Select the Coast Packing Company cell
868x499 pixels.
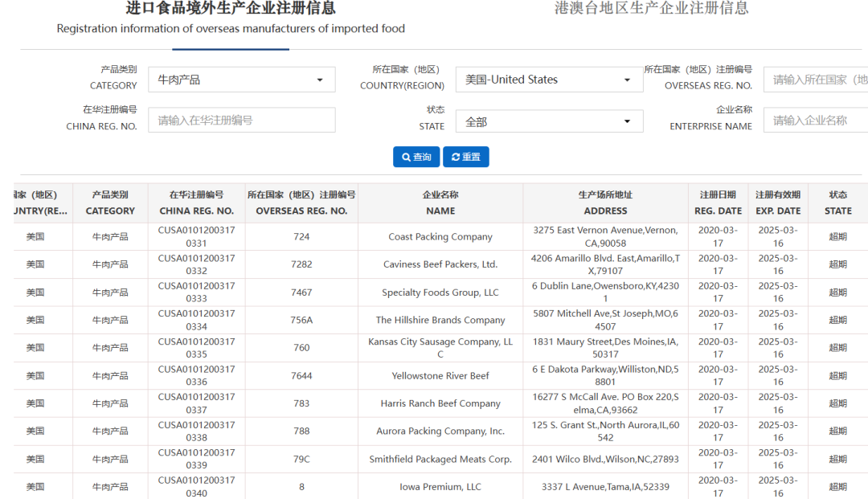click(440, 237)
